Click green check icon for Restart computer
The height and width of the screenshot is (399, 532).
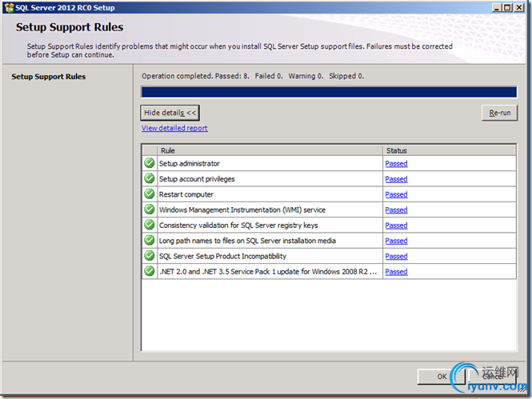150,194
